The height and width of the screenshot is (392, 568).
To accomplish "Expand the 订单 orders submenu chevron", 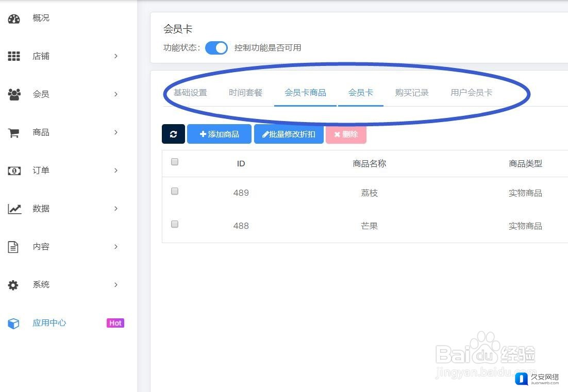I will (116, 171).
